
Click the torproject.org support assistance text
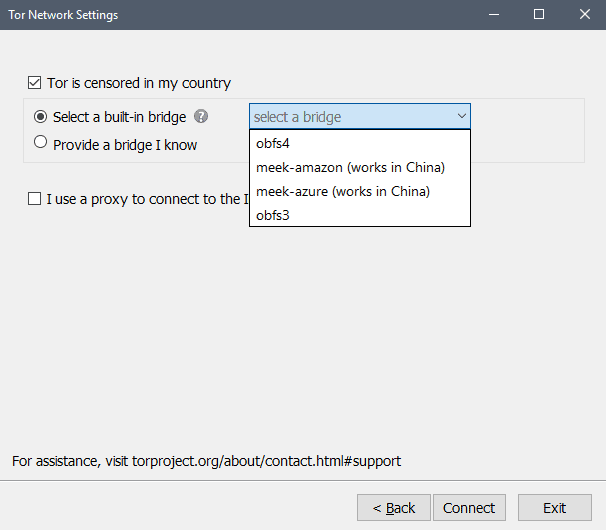[206, 461]
